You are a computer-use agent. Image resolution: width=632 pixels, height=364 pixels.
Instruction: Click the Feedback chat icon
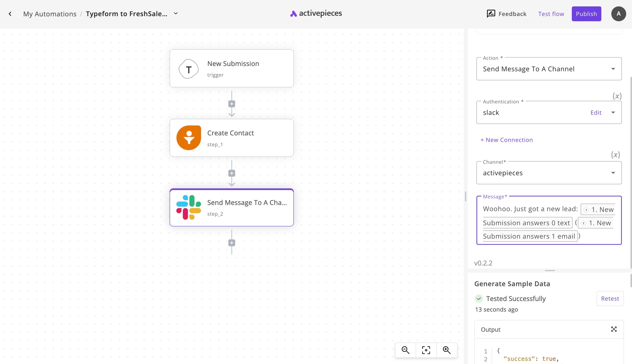point(491,14)
